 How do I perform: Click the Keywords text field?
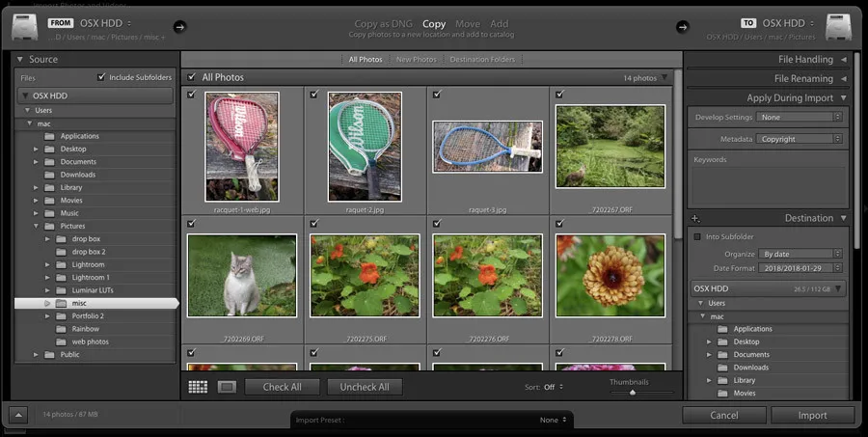point(768,183)
